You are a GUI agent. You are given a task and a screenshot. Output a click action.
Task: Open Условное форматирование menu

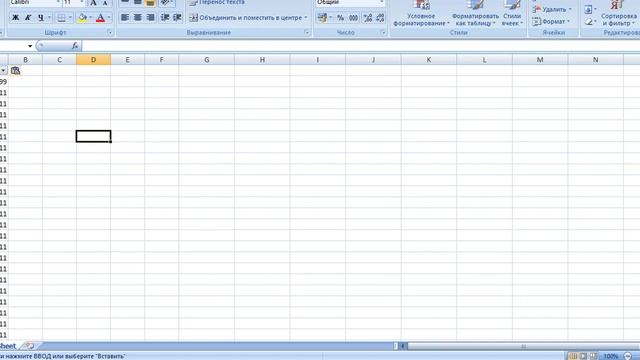click(421, 13)
